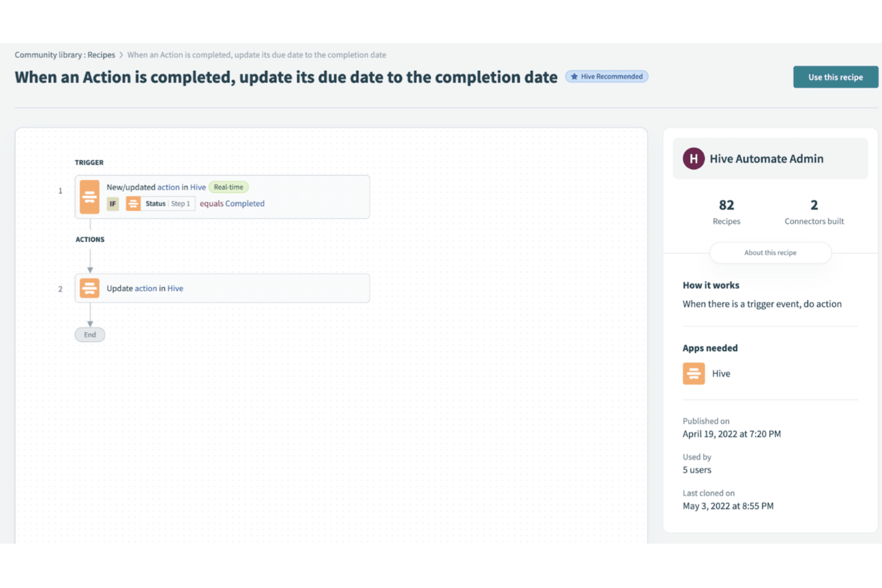Open the Update action in Hive step
Viewport: 882px width, 588px height.
pyautogui.click(x=222, y=288)
